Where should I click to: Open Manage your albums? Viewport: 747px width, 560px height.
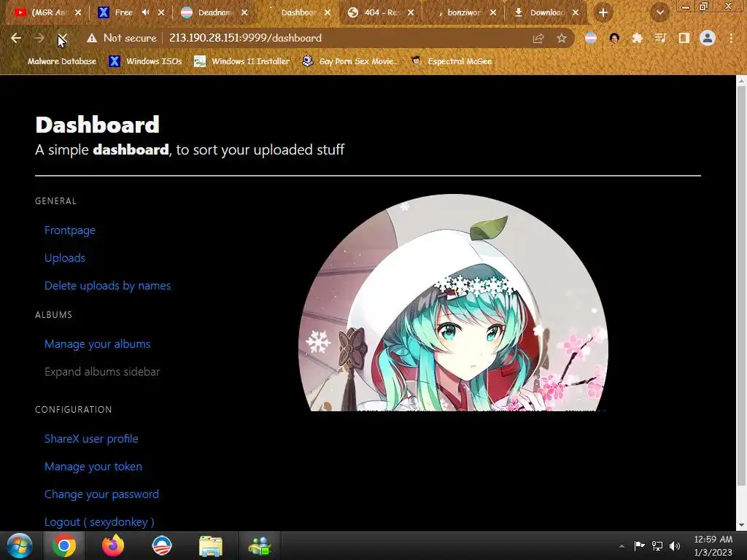[x=97, y=344]
